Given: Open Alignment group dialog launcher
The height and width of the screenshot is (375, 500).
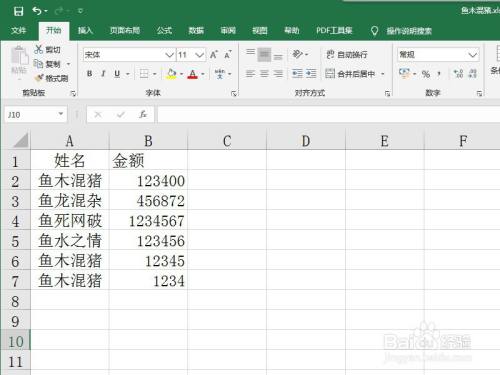Looking at the screenshot, I should [387, 94].
